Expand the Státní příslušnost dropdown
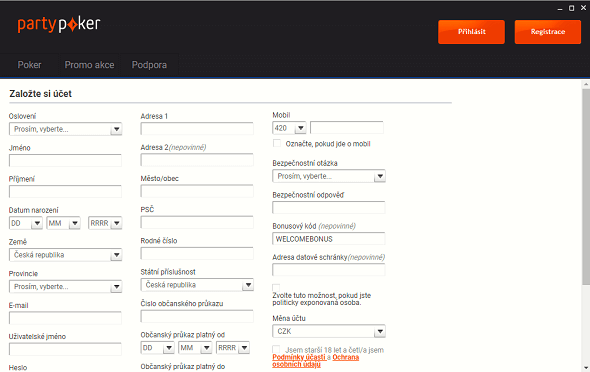590x372 pixels. [197, 285]
